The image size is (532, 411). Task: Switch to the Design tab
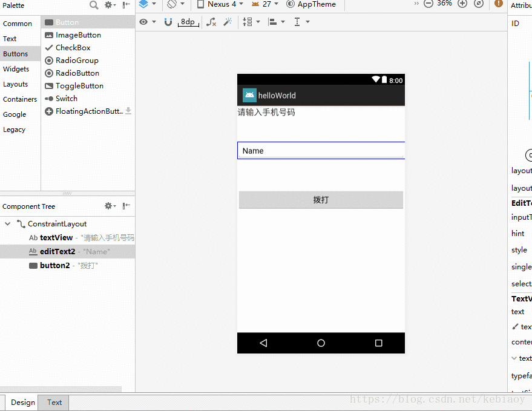tap(23, 403)
